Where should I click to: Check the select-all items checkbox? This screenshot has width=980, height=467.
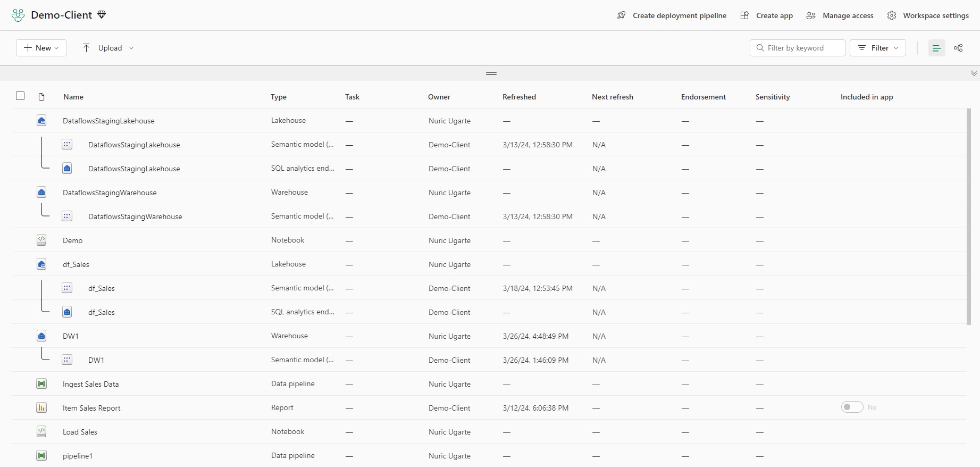[20, 96]
